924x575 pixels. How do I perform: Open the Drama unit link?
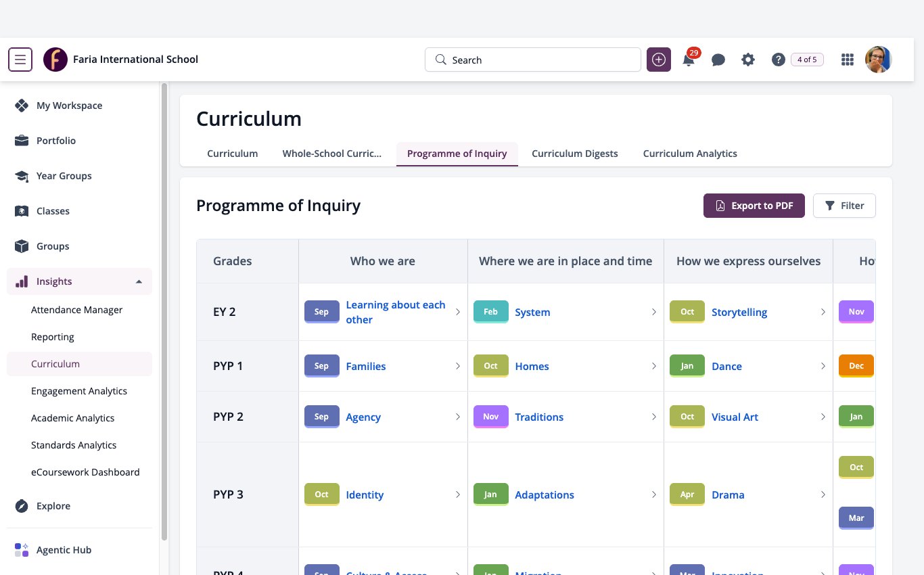pyautogui.click(x=728, y=495)
